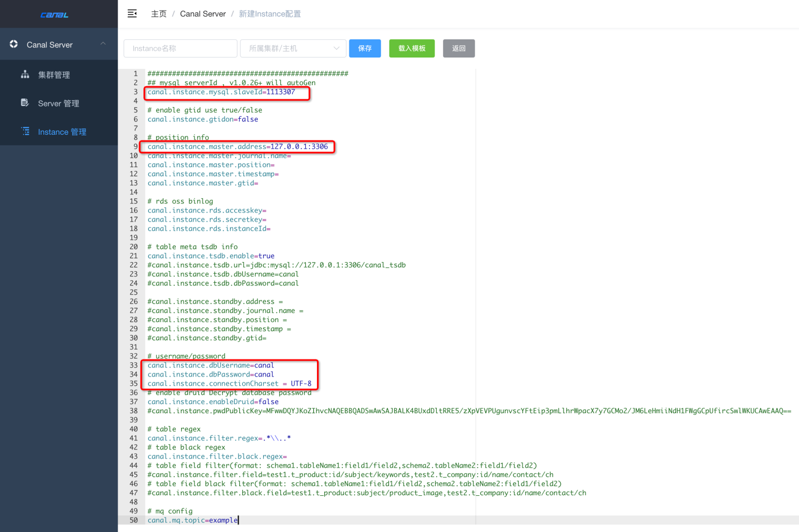Click the 返回 back button
Viewport: 799px width, 532px height.
click(x=459, y=48)
